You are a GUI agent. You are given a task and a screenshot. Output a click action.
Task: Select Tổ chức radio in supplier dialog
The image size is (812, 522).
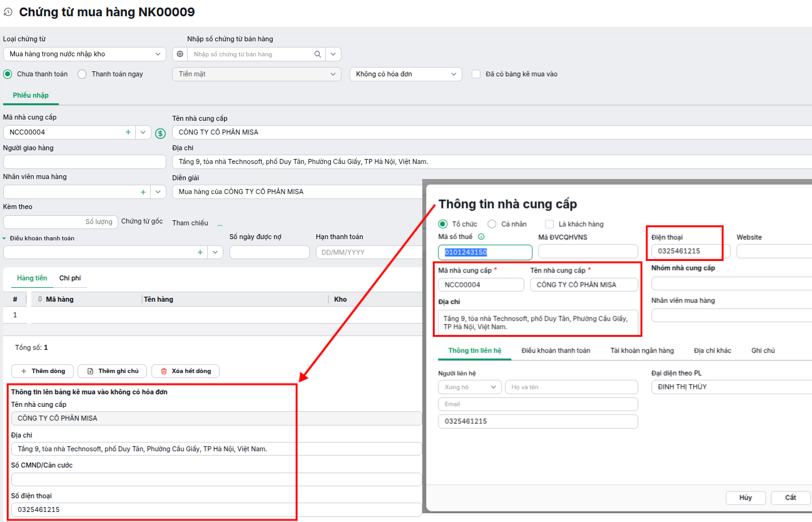click(443, 224)
